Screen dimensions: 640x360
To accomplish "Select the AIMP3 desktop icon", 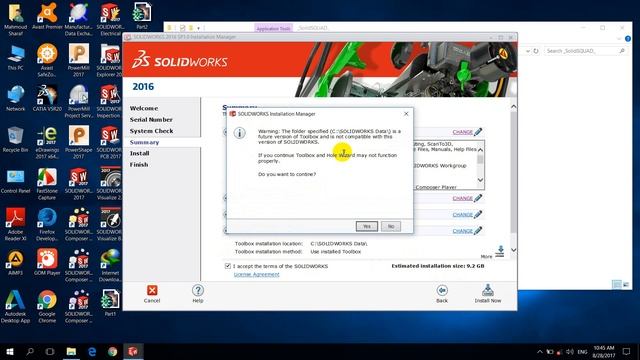I will click(15, 262).
